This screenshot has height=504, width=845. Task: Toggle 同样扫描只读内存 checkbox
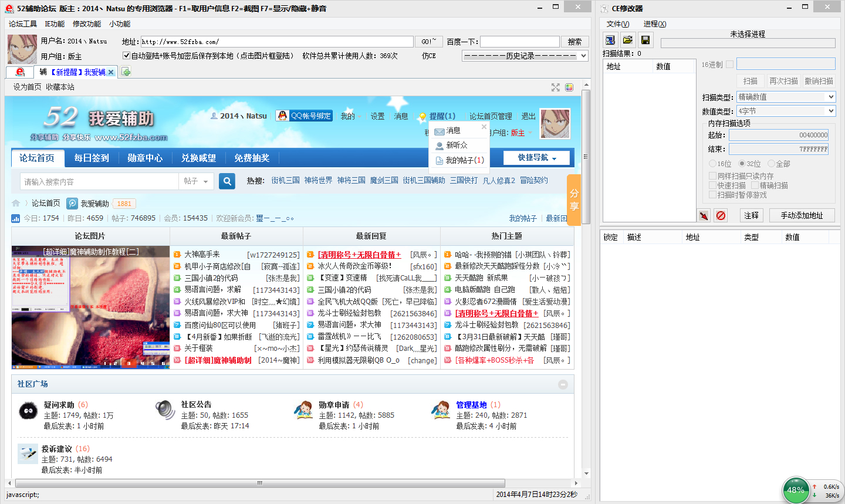[x=712, y=176]
